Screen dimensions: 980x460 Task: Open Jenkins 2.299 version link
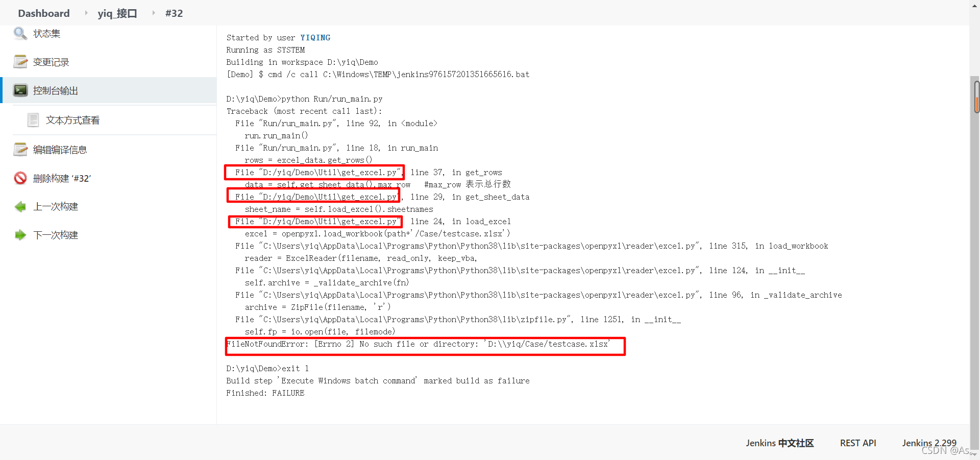(929, 443)
